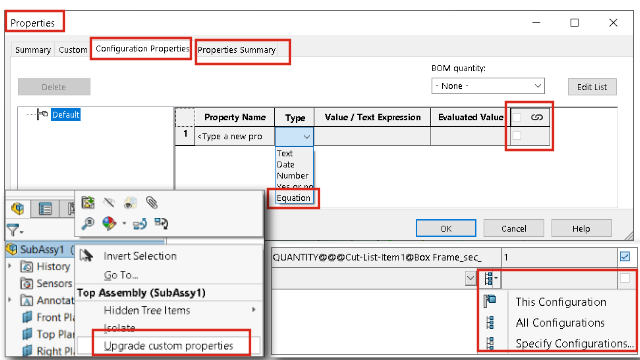Click the configurations scope icon in table

pos(491,279)
